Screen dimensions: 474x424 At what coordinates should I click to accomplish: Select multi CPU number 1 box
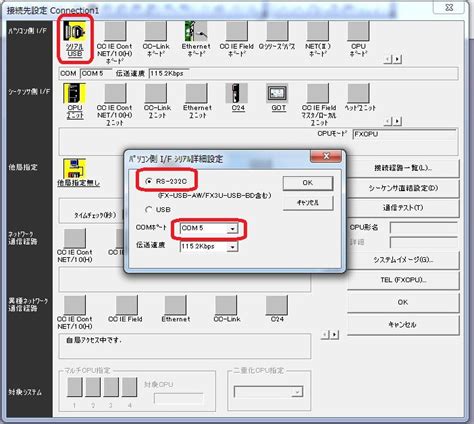point(75,387)
